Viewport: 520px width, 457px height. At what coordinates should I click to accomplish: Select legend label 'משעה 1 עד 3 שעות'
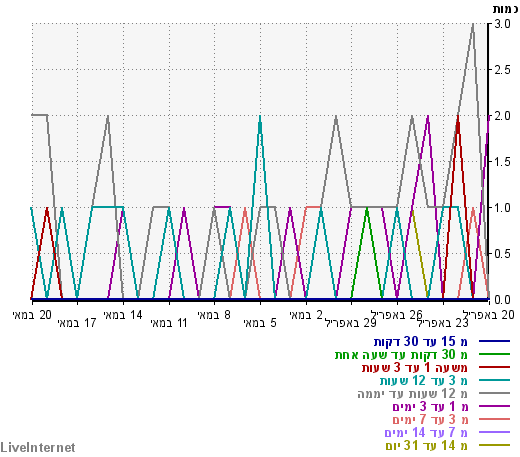415,368
